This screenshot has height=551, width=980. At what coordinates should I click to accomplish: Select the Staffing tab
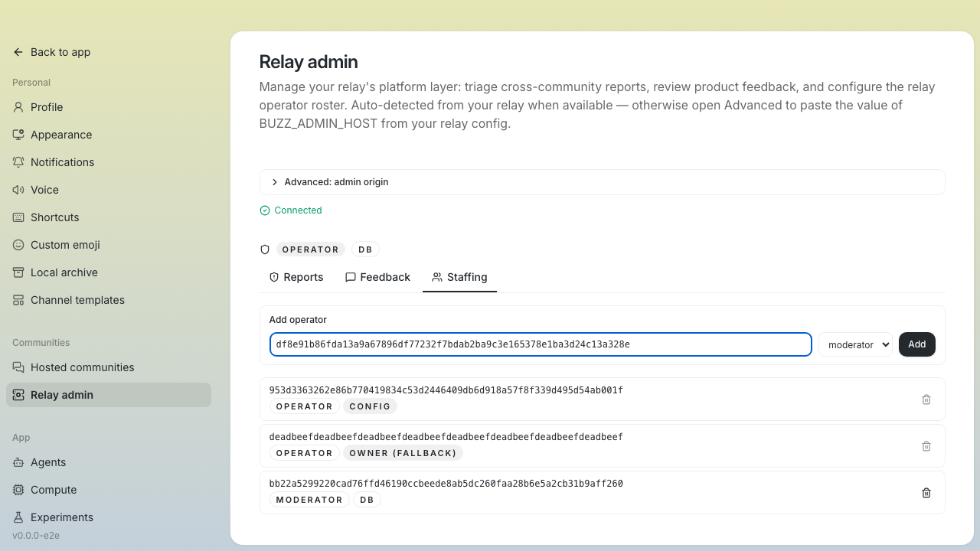click(459, 277)
